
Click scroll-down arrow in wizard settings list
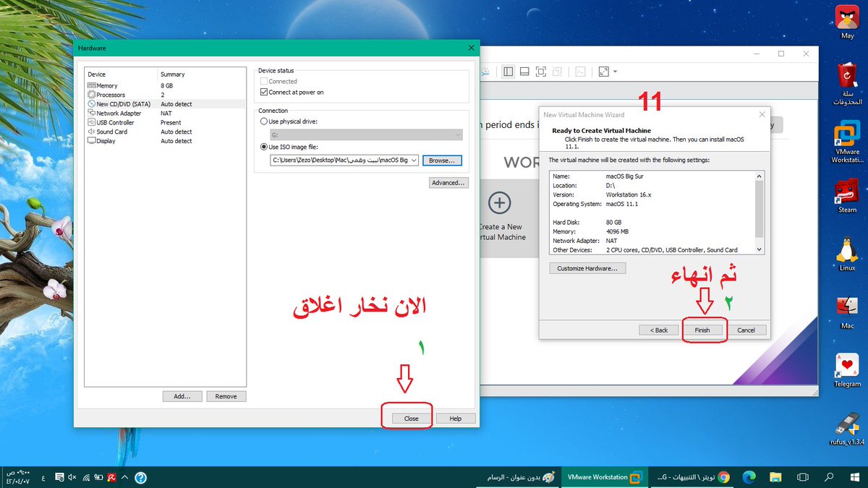759,249
